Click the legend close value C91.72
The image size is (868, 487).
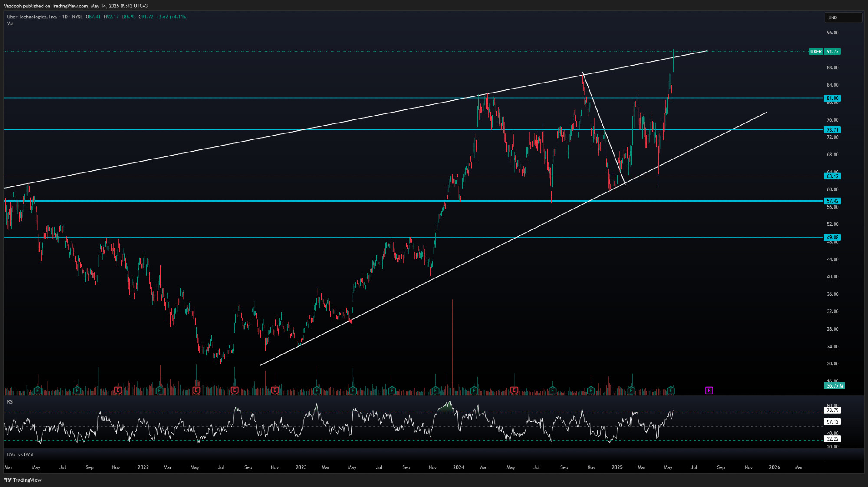[146, 17]
